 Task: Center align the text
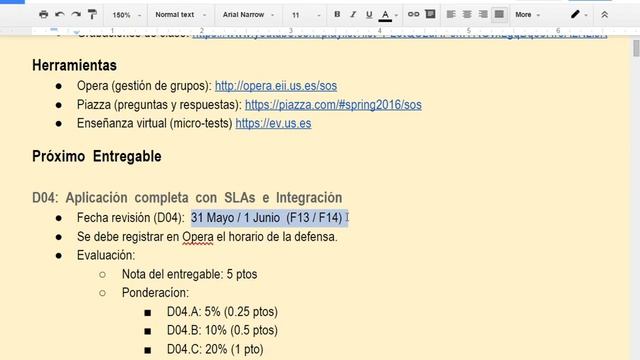point(467,14)
